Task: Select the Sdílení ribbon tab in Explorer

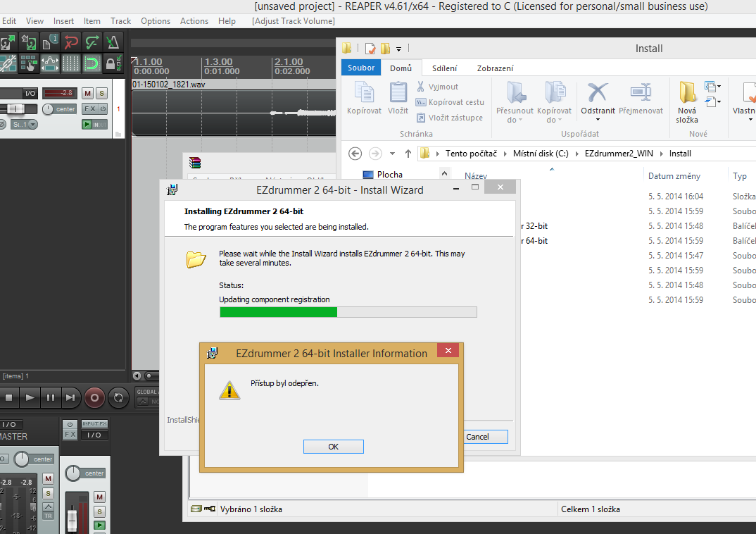Action: (445, 68)
